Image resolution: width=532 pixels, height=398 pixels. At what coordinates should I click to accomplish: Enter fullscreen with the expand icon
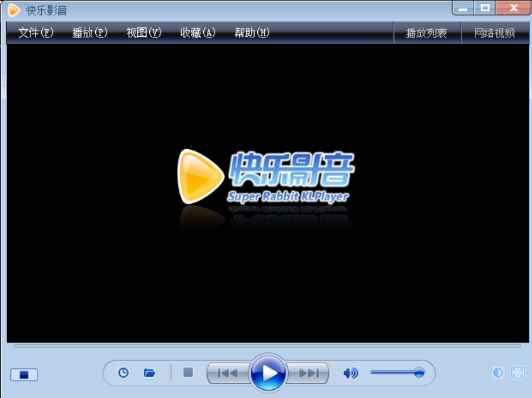tap(518, 373)
